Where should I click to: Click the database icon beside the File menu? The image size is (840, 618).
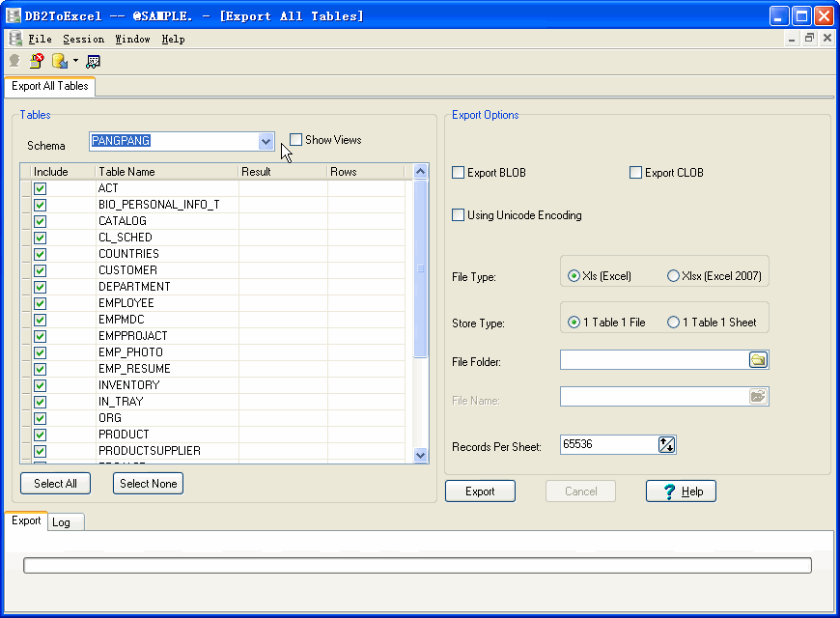point(15,40)
